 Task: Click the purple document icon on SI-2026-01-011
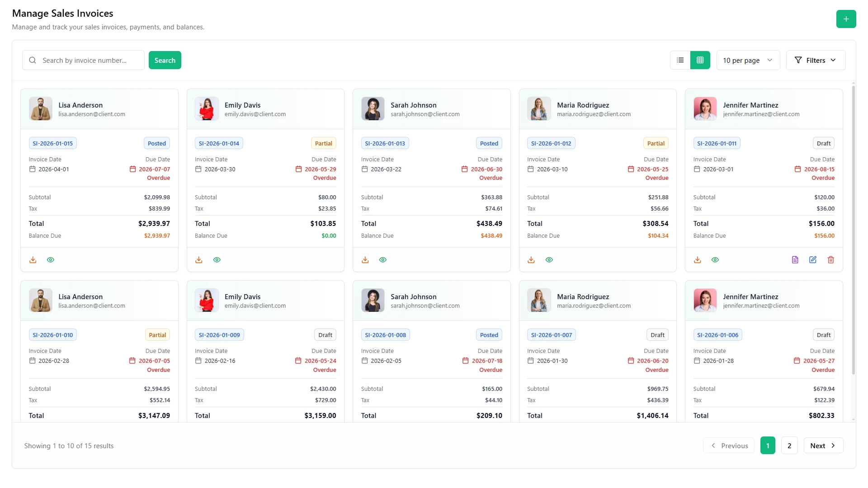[795, 260]
